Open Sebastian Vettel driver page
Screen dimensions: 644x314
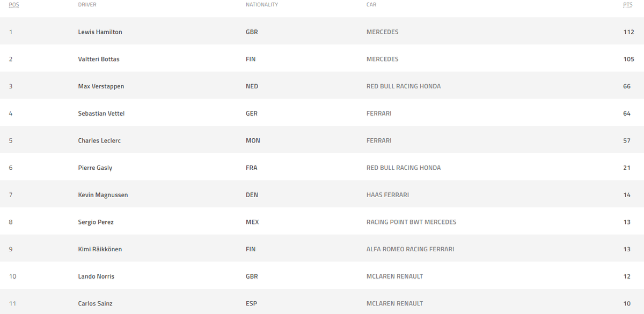click(x=101, y=114)
